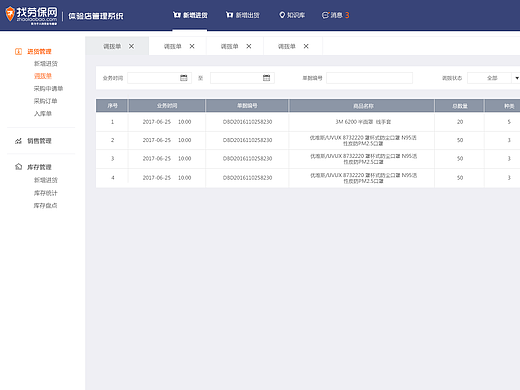Open 新增进货 under 库存管理
Image resolution: width=520 pixels, height=390 pixels.
pyautogui.click(x=46, y=180)
